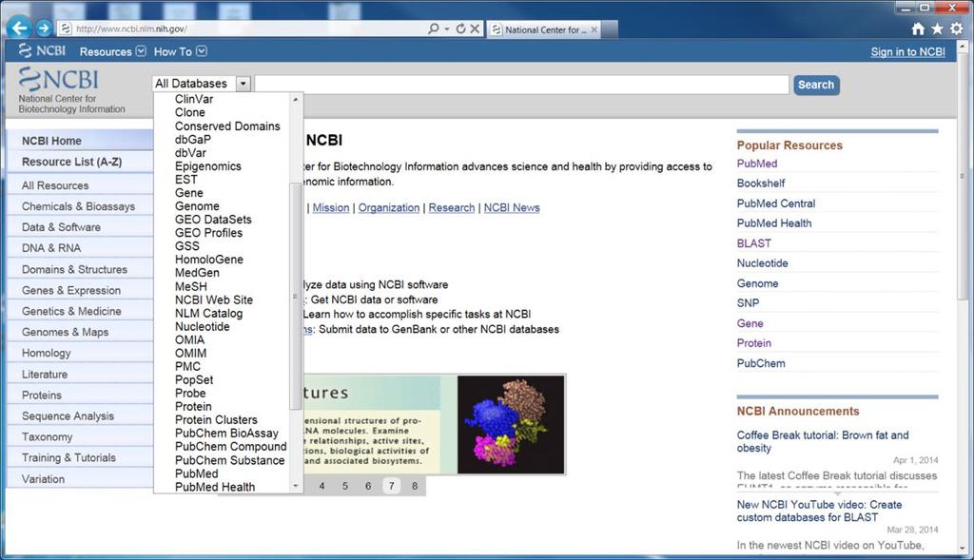Open PubMed in Popular Resources

[756, 164]
